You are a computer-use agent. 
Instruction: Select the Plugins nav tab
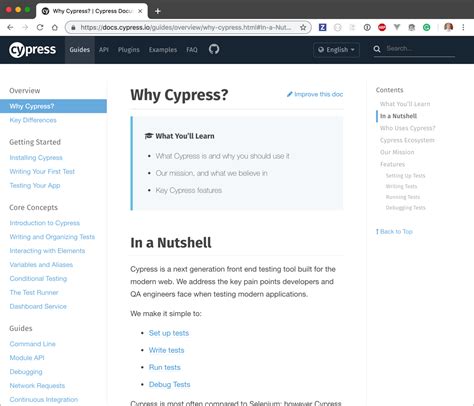(x=129, y=50)
